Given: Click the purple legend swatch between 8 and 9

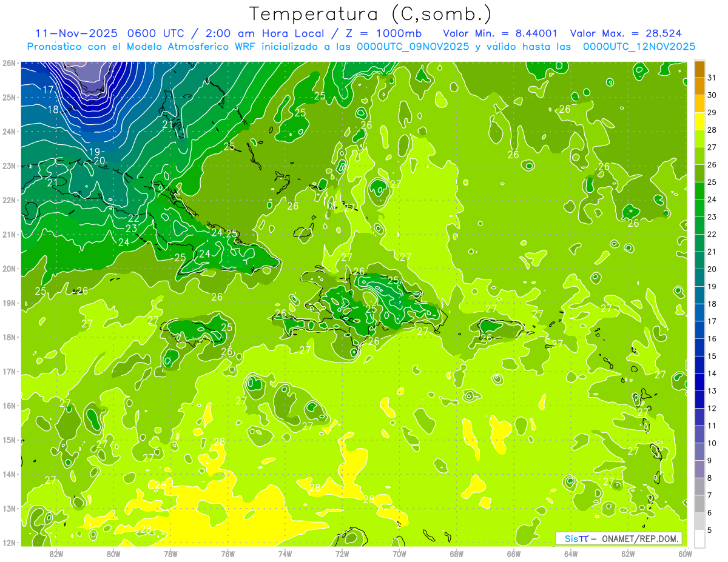Looking at the screenshot, I should coord(699,469).
